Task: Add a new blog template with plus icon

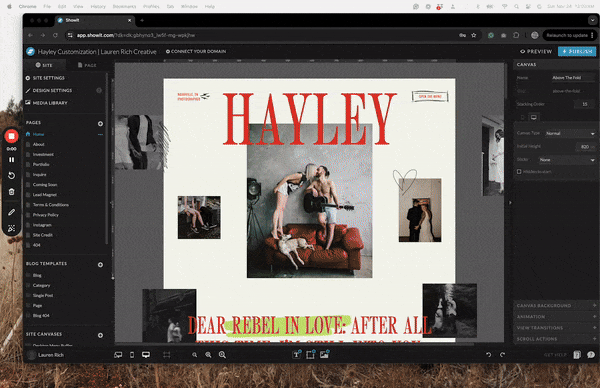Action: point(100,265)
